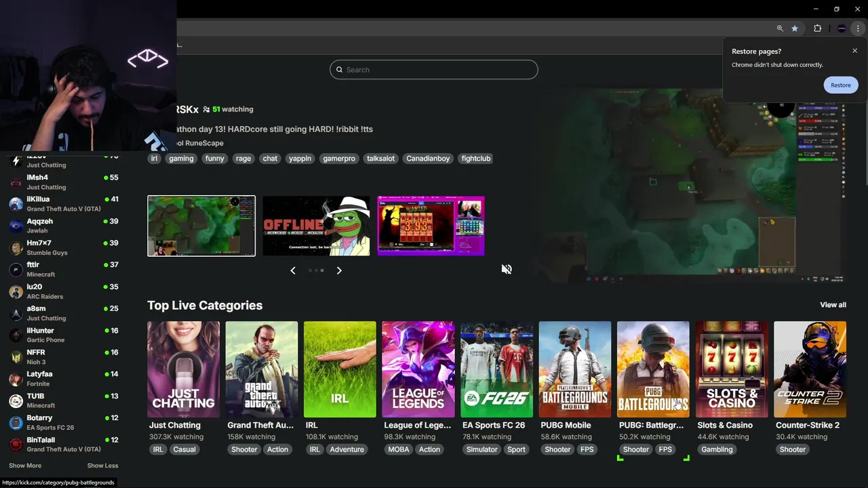Select the RuneScape stream thumbnail
868x488 pixels.
201,226
